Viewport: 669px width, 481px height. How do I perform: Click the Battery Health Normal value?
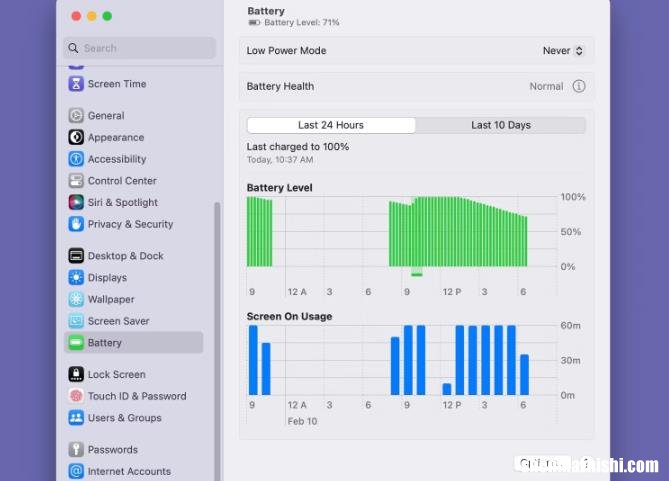[546, 86]
